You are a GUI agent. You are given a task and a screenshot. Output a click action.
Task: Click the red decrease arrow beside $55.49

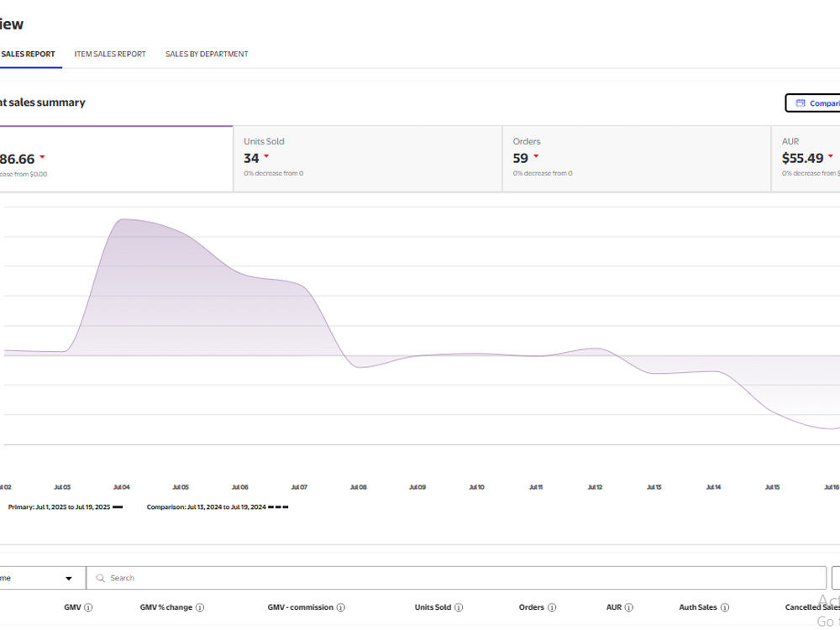(831, 156)
